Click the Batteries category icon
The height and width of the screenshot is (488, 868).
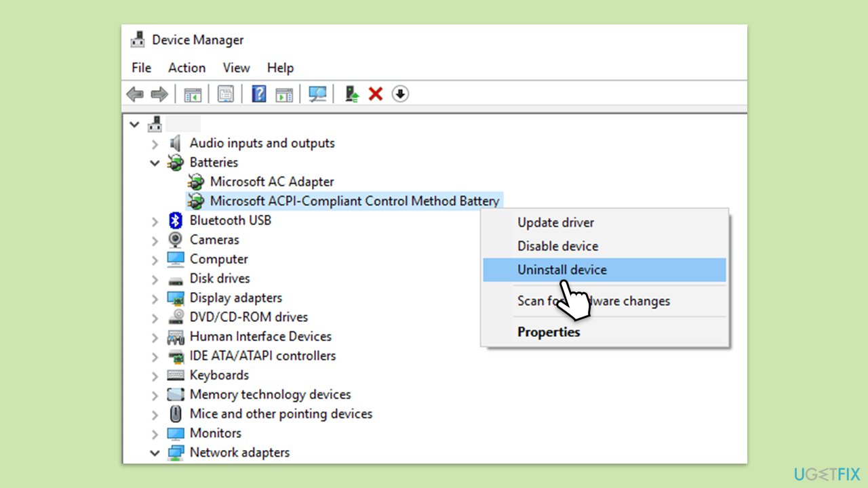[176, 163]
